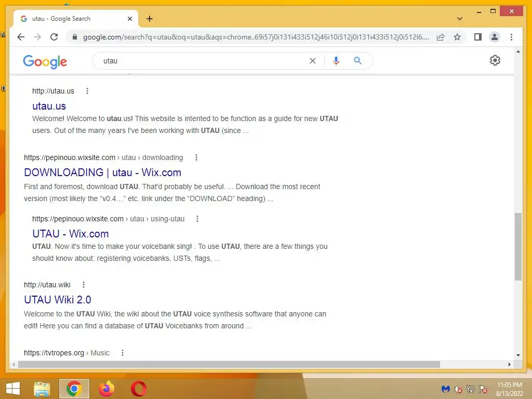Image resolution: width=532 pixels, height=399 pixels.
Task: Open the UTAU - Wix.com link
Action: click(x=71, y=234)
